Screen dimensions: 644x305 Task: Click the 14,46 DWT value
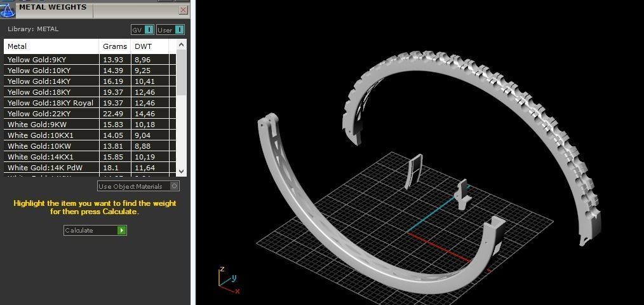(x=145, y=114)
